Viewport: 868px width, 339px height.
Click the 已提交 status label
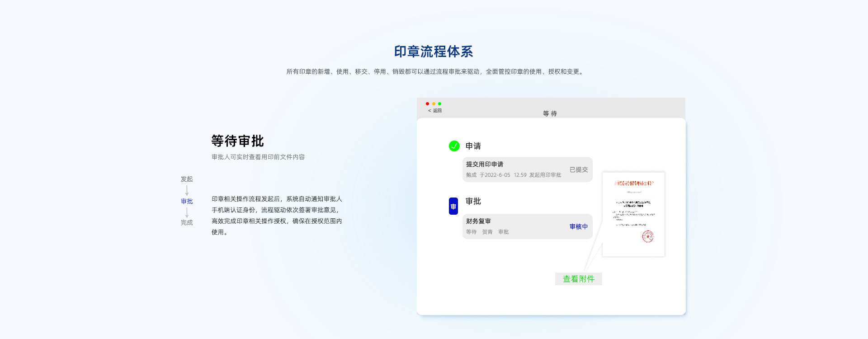click(x=579, y=169)
